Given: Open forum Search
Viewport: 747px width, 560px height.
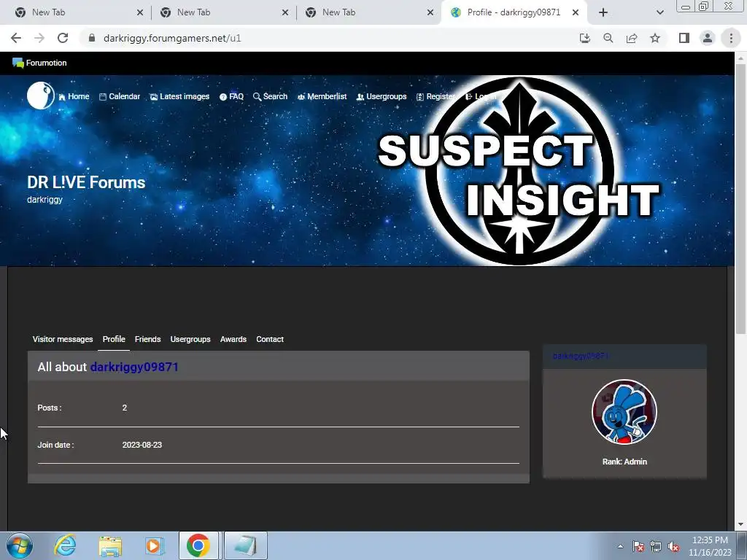Looking at the screenshot, I should (270, 96).
